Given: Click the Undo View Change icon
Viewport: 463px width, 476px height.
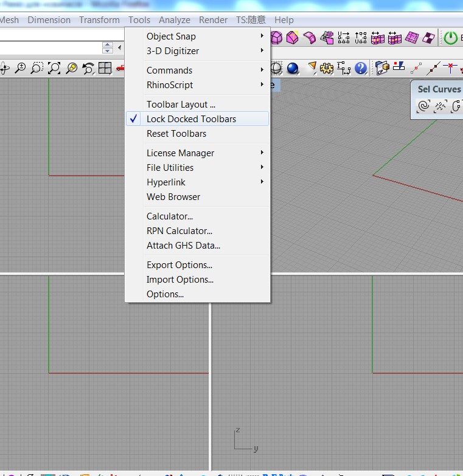Looking at the screenshot, I should tap(88, 68).
